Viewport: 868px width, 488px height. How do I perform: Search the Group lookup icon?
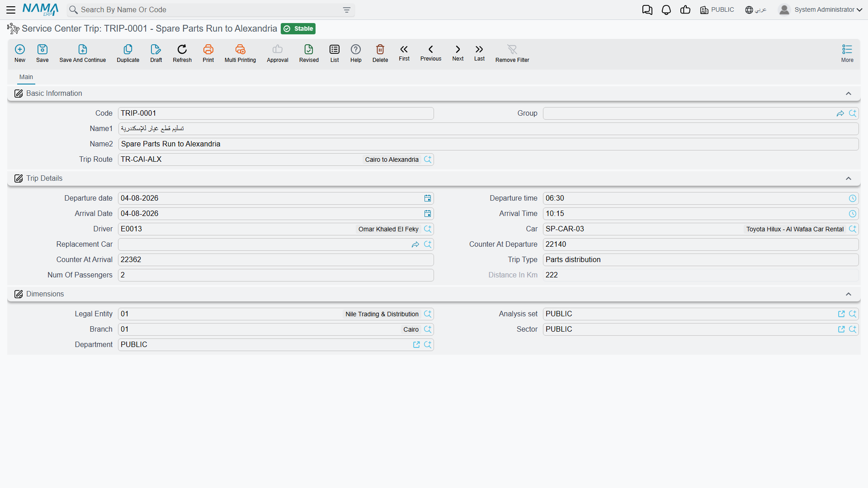853,113
